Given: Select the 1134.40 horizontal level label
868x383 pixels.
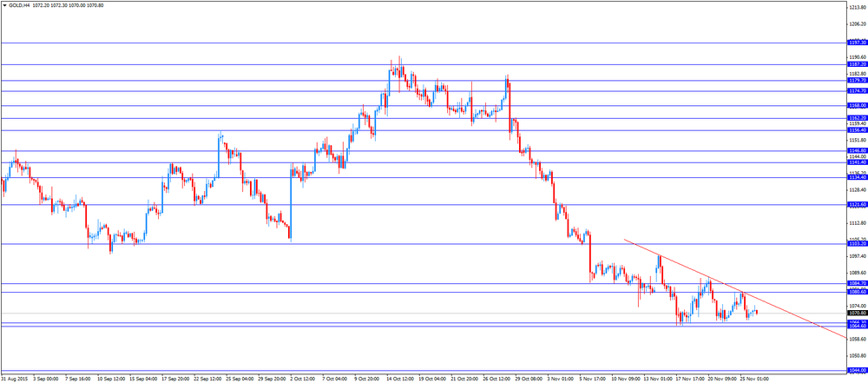Looking at the screenshot, I should tap(858, 177).
